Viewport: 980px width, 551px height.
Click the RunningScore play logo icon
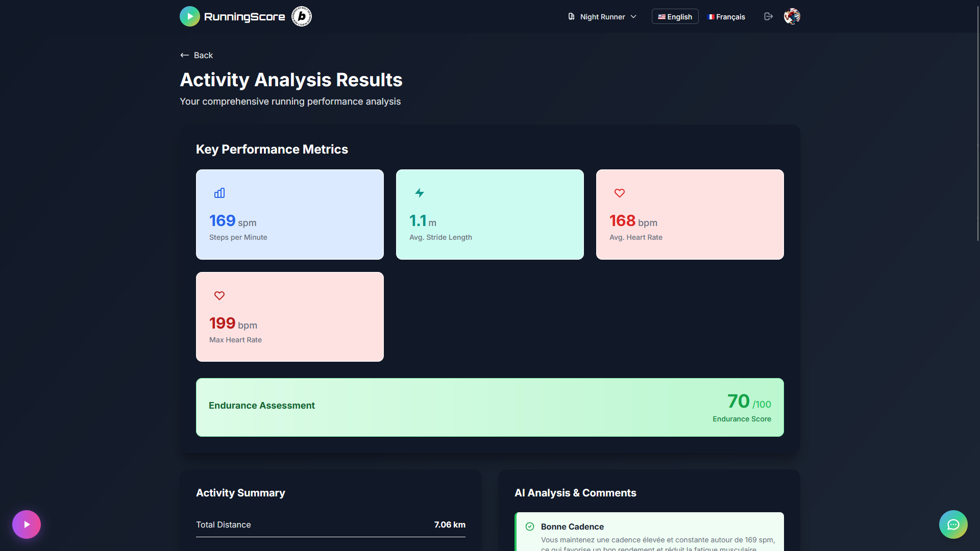point(189,16)
